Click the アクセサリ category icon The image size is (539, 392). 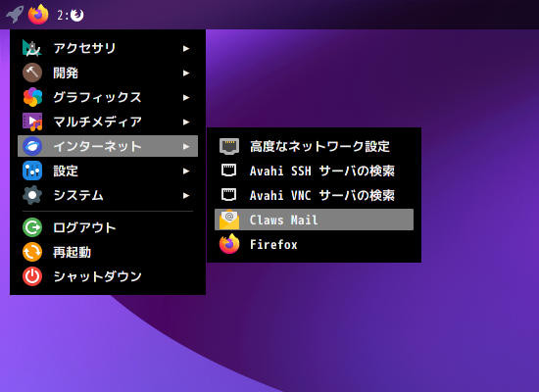(x=32, y=48)
